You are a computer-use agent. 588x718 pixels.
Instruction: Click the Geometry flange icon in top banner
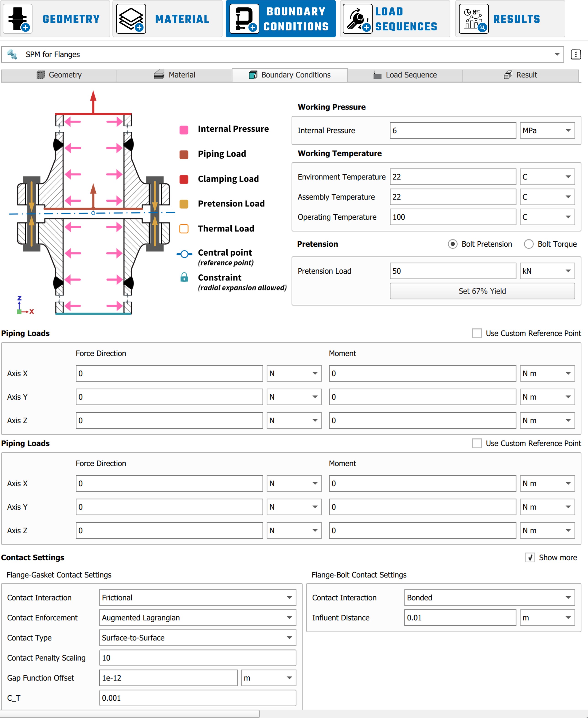(18, 19)
